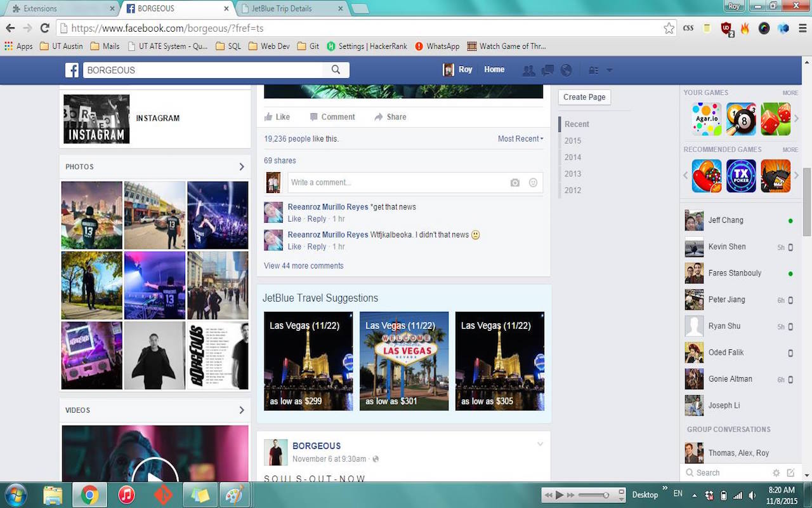This screenshot has height=508, width=812.
Task: Show next games with right arrow in Your Games
Action: [797, 119]
